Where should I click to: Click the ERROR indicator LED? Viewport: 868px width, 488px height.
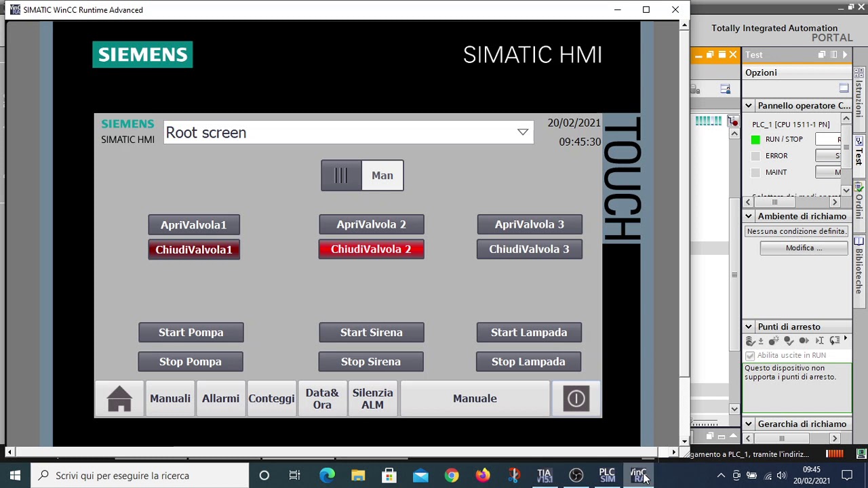point(755,156)
